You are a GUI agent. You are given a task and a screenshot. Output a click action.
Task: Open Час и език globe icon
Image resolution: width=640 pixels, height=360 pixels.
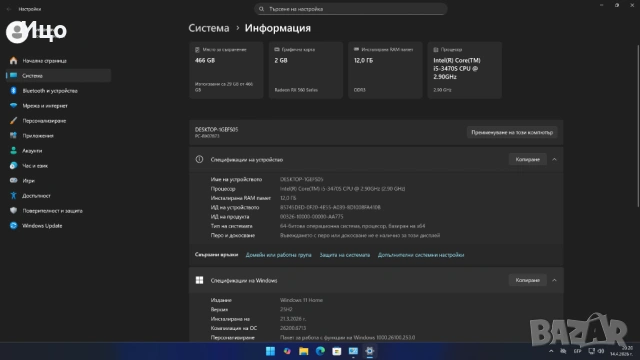13,166
